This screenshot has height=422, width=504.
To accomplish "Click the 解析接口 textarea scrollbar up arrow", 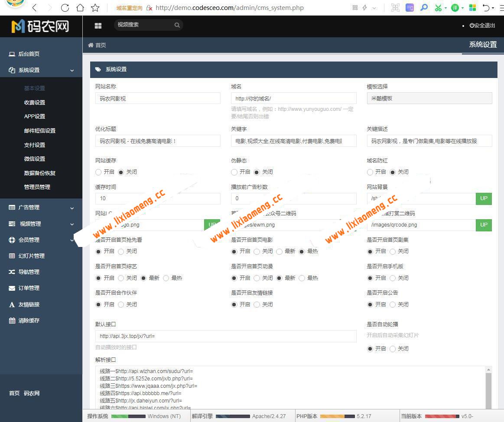I will (489, 370).
